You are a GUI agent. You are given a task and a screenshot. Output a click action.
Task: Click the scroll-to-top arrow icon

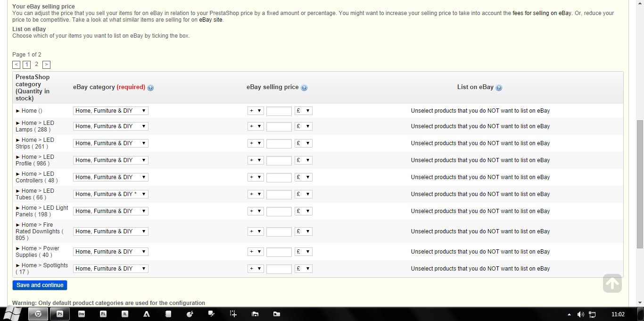click(612, 283)
